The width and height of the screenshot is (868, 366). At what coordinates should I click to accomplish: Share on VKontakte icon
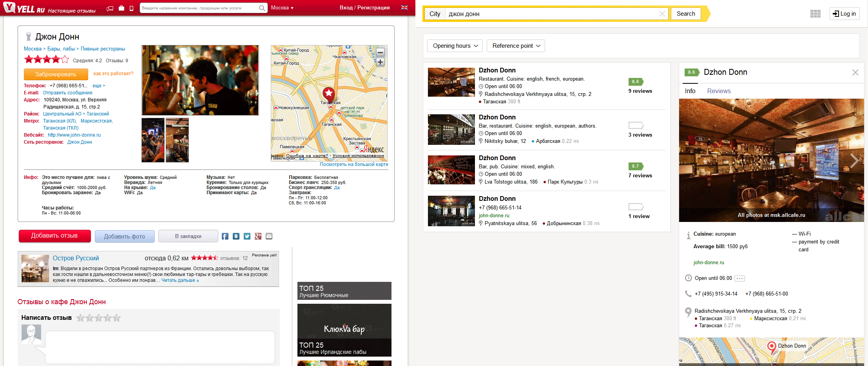coord(236,236)
